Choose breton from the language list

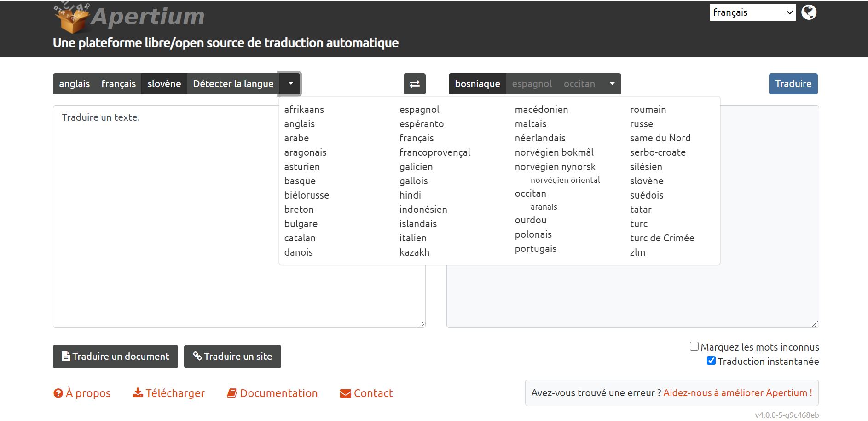point(299,210)
